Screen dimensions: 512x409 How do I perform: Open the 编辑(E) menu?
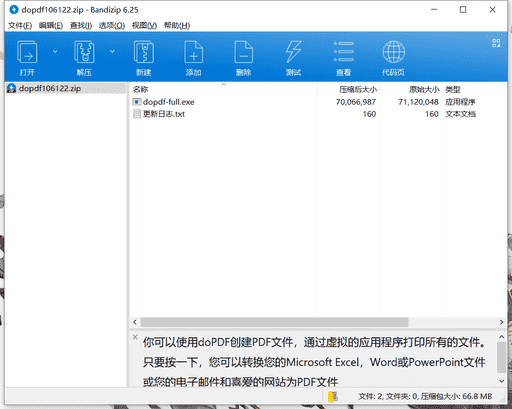point(51,26)
